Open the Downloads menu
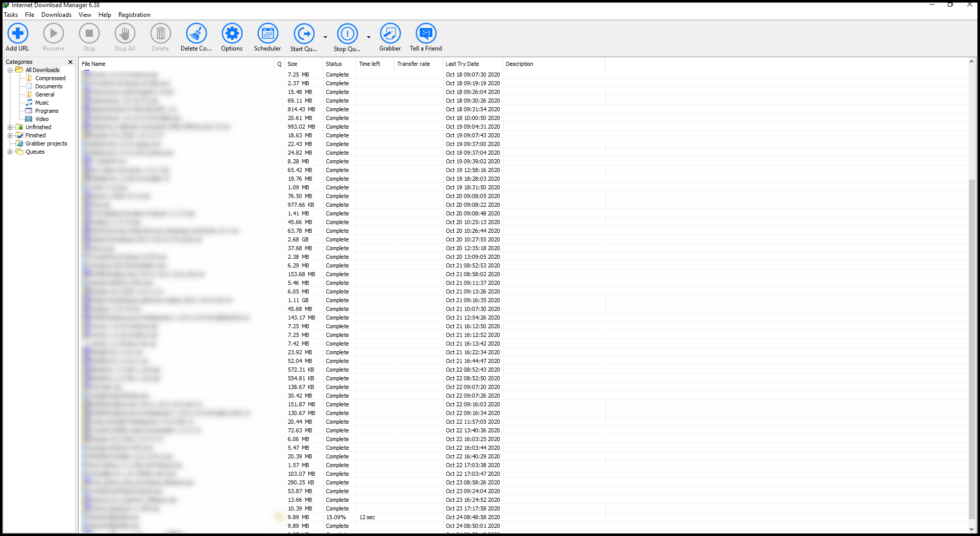The width and height of the screenshot is (980, 536). (x=56, y=15)
